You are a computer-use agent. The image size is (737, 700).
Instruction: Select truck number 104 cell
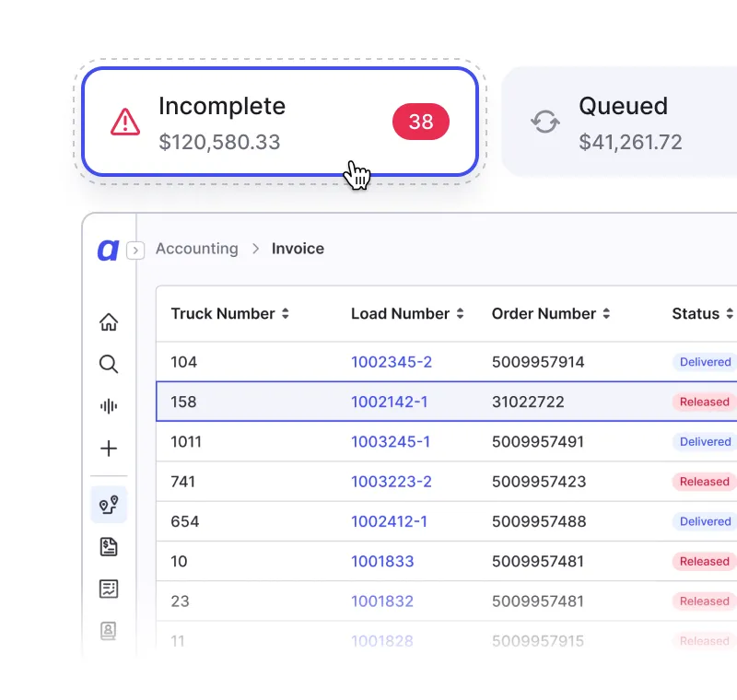(x=183, y=362)
